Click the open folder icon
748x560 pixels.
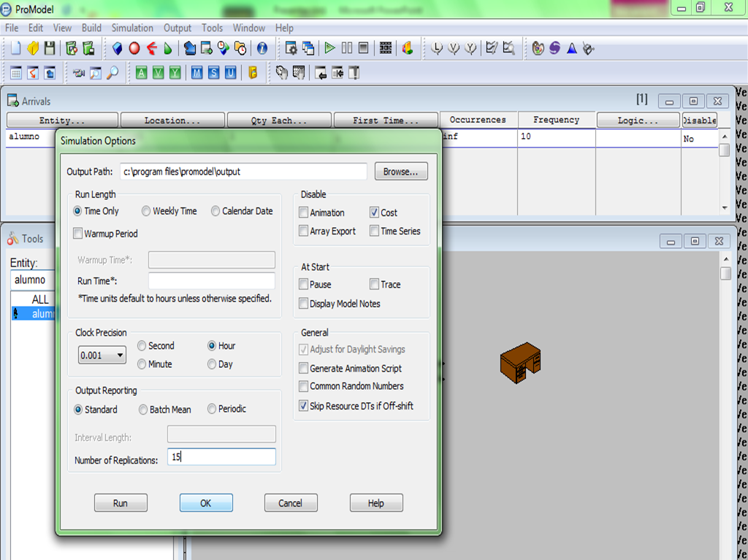pyautogui.click(x=33, y=48)
